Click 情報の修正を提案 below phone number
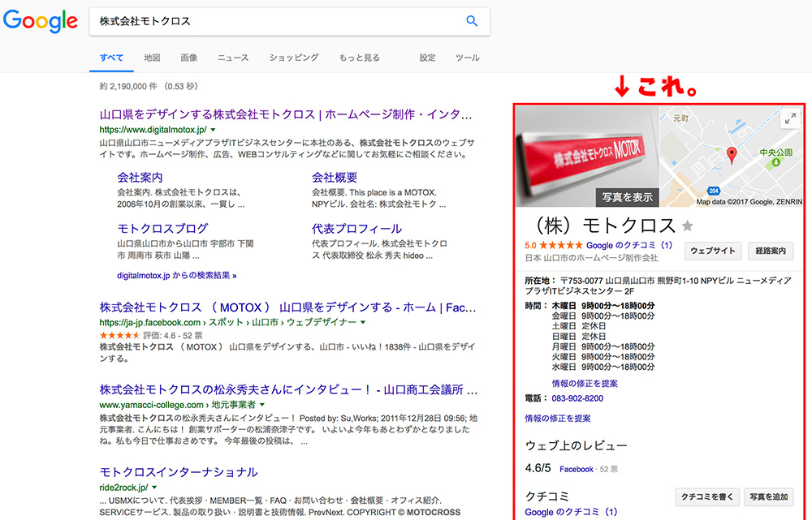Viewport: 812px width, 520px height. 558,418
